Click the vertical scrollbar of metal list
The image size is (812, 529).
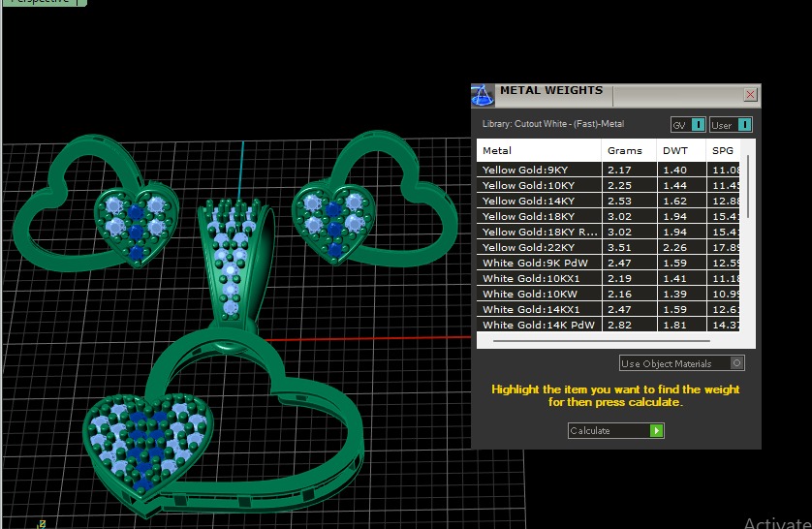coord(748,186)
